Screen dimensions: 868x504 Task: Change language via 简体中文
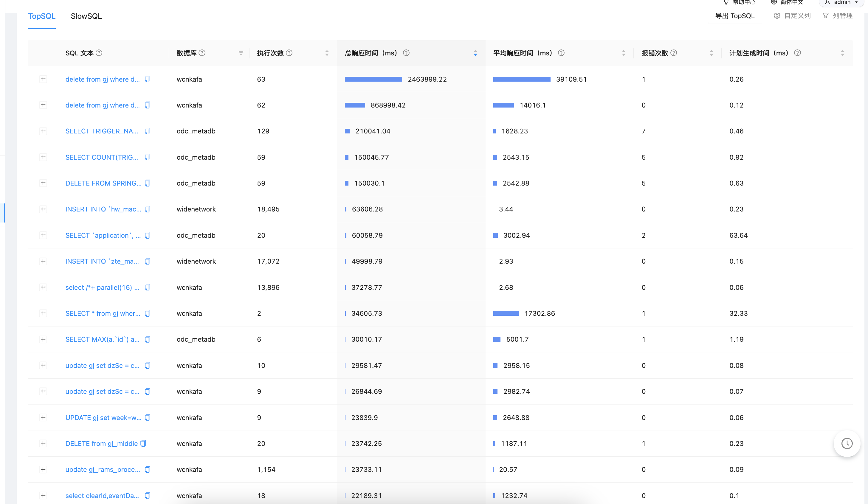(x=787, y=2)
